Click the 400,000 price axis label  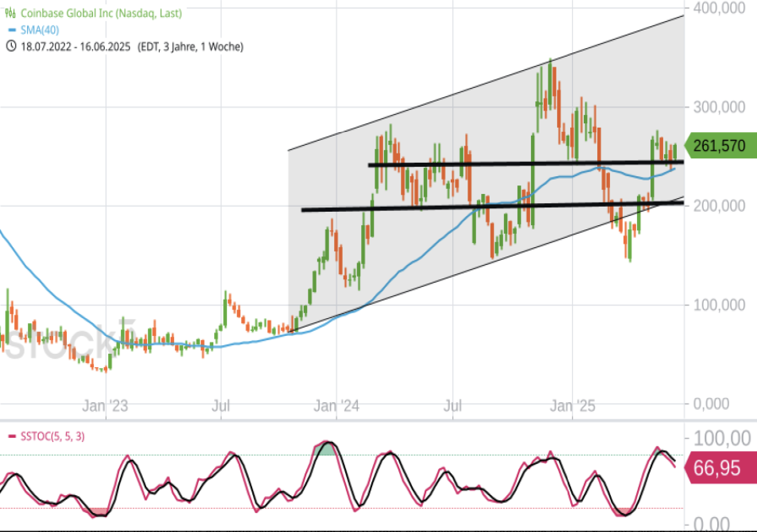click(719, 8)
